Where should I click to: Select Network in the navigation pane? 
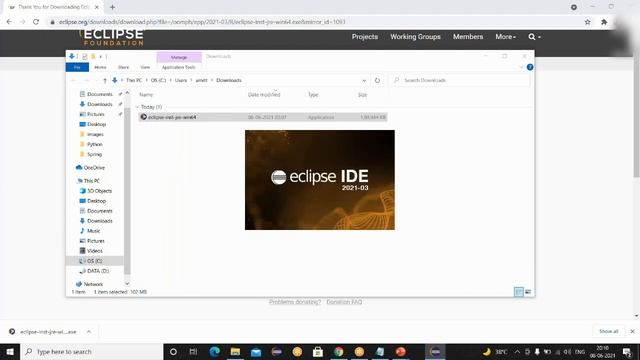93,284
